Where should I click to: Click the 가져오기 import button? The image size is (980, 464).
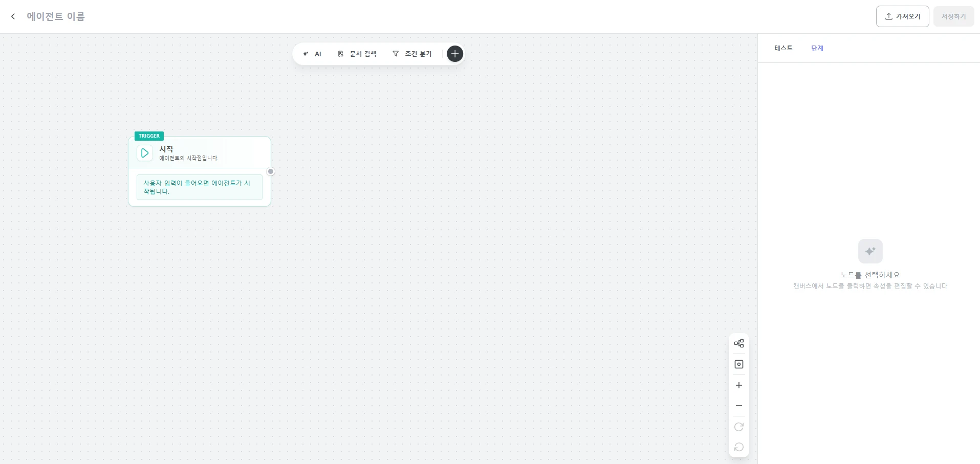(x=902, y=16)
